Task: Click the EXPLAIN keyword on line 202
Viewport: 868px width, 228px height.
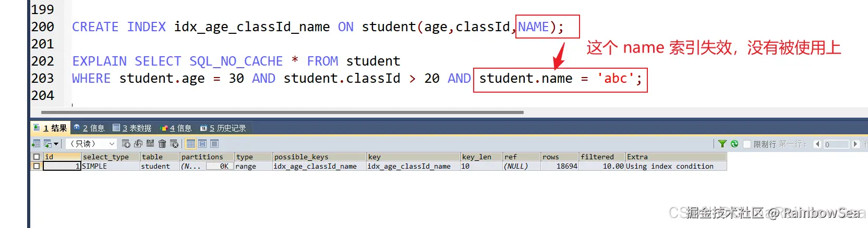Action: [100, 61]
